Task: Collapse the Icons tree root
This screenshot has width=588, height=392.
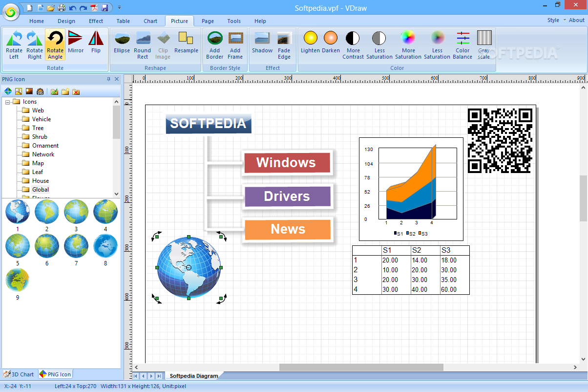Action: [7, 102]
